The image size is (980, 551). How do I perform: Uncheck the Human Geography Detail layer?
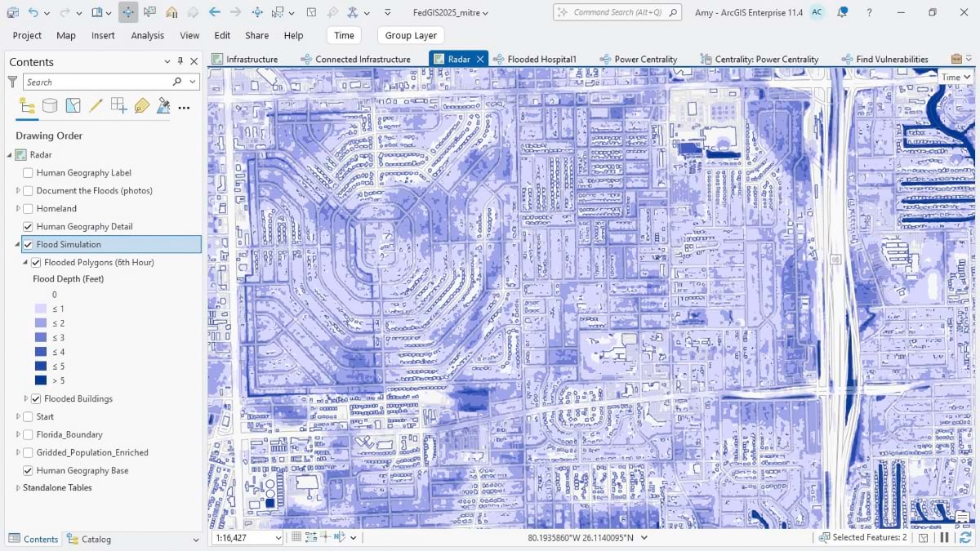(28, 226)
